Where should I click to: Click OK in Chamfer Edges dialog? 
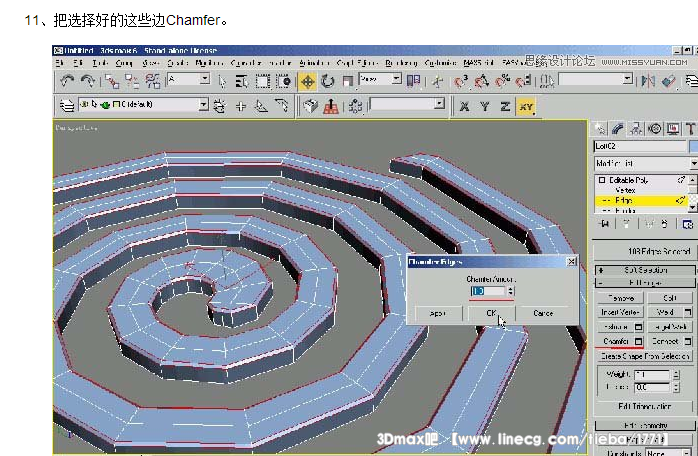(x=491, y=313)
